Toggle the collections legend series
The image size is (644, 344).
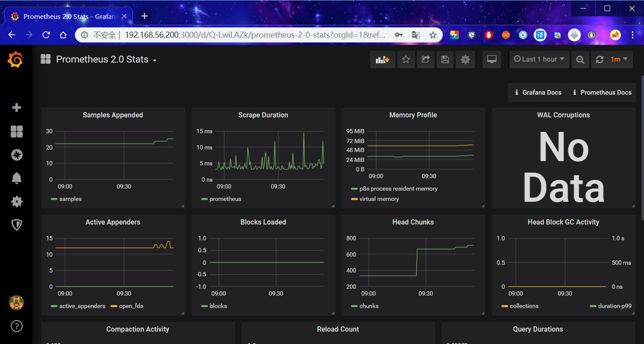[524, 306]
